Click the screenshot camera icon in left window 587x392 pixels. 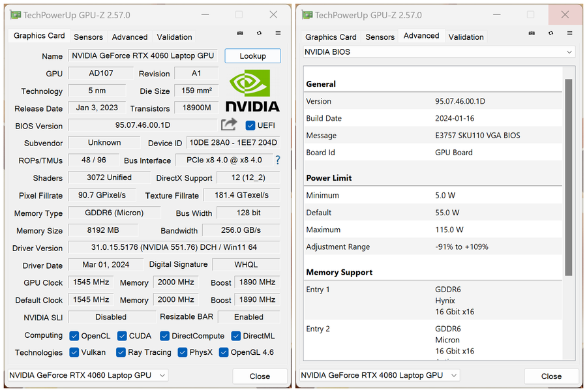240,33
